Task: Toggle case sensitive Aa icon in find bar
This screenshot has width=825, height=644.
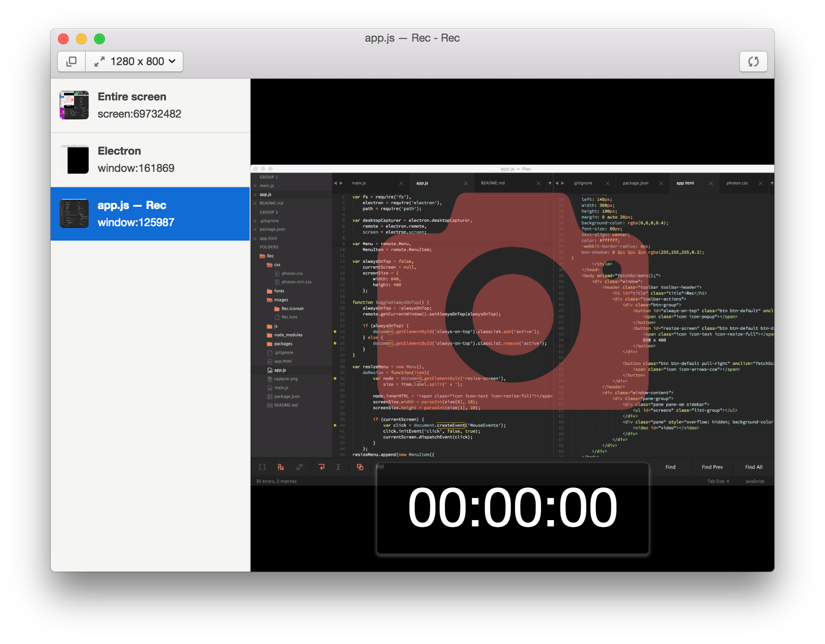Action: [281, 467]
